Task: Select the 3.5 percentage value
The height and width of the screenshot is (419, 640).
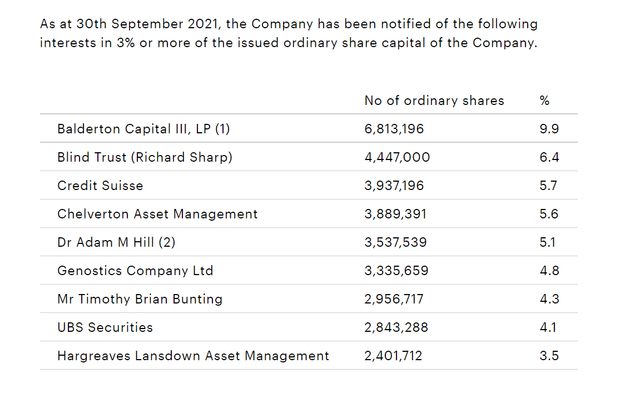Action: (x=549, y=356)
